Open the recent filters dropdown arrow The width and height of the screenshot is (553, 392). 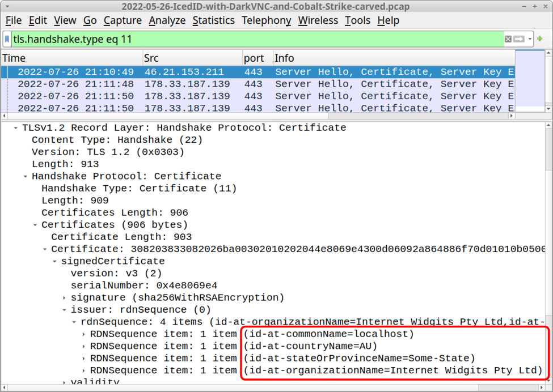[x=530, y=40]
